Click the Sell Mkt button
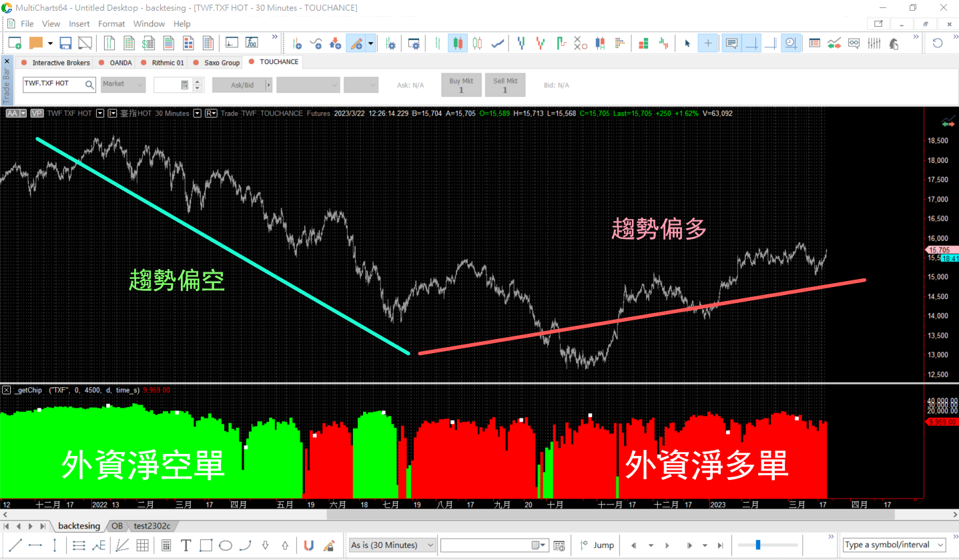Screen dimensions: 959x560 pos(505,85)
